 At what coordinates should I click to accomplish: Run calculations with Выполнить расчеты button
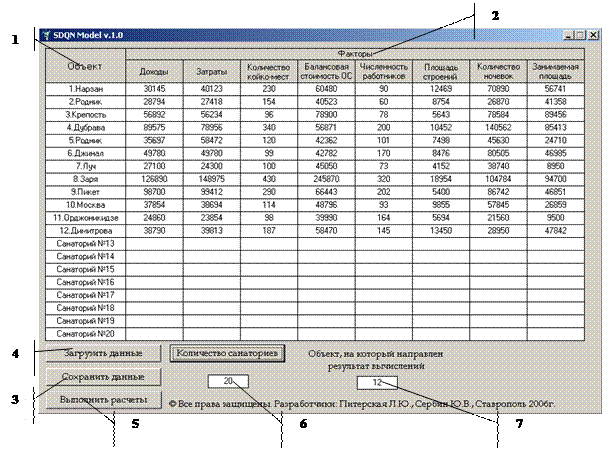[x=102, y=400]
